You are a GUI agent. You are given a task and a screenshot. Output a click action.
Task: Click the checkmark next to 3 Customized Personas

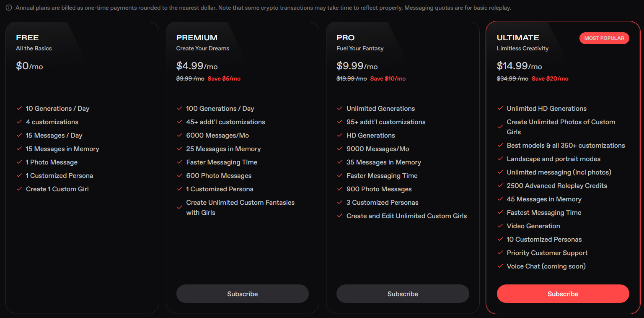tap(339, 202)
